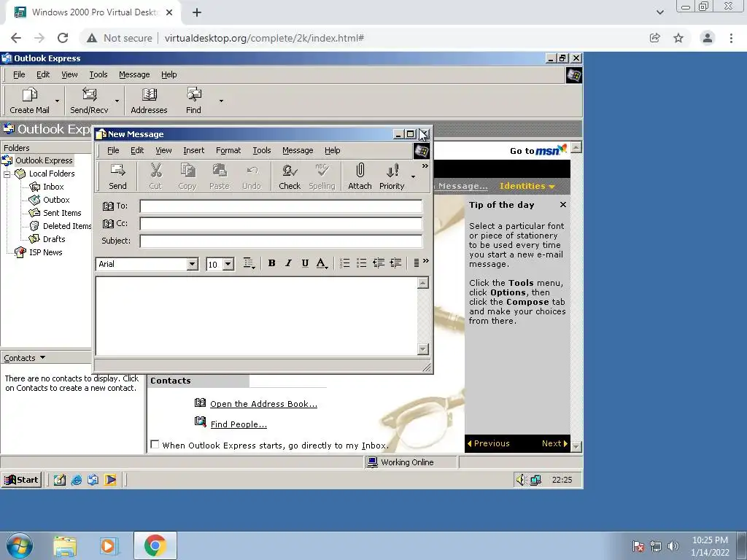Image resolution: width=747 pixels, height=560 pixels.
Task: Select the Outbox folder
Action: point(56,200)
